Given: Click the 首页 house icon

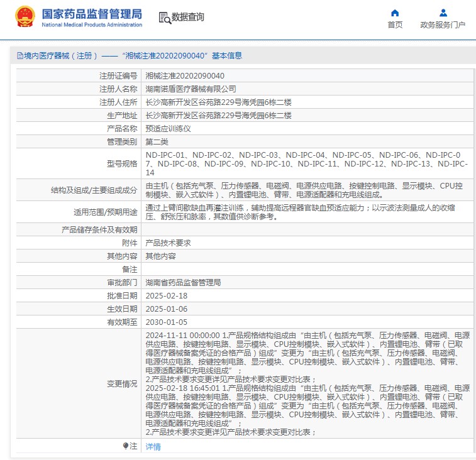Looking at the screenshot, I should click(x=395, y=13).
